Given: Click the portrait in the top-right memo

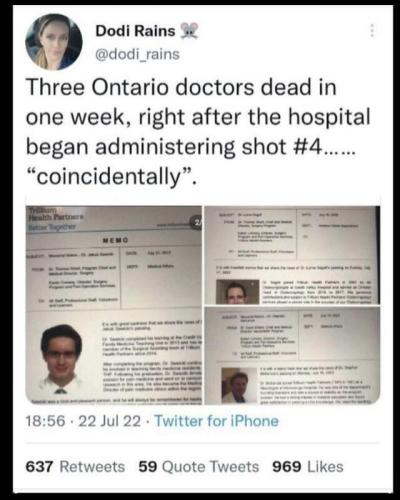Looking at the screenshot, I should click(237, 292).
